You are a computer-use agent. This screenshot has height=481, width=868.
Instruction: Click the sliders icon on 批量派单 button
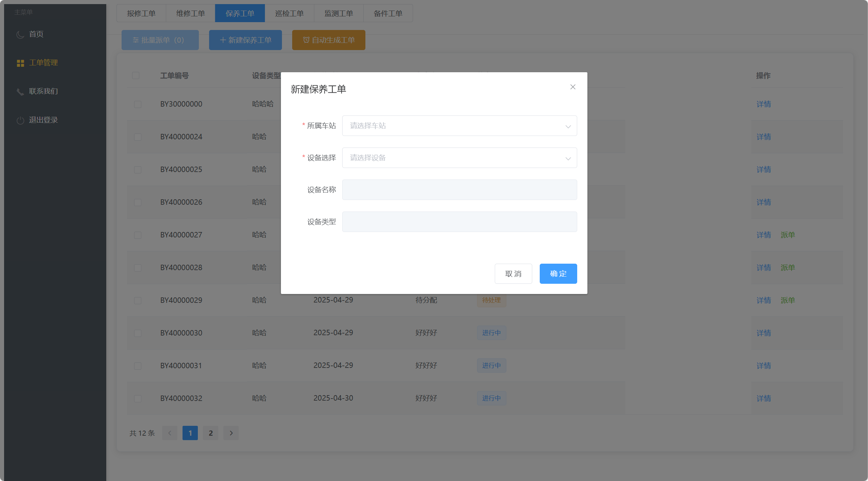pyautogui.click(x=135, y=40)
